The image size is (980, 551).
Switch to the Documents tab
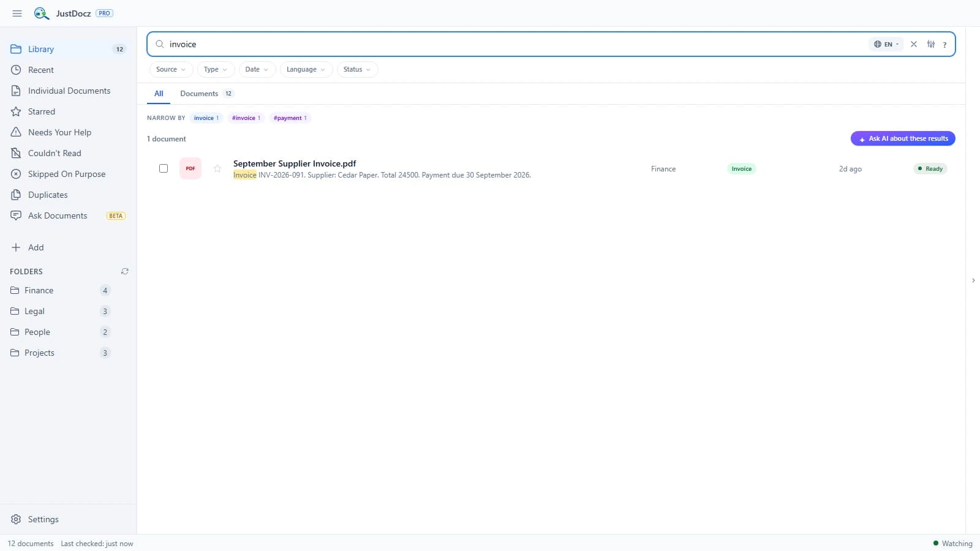tap(206, 94)
